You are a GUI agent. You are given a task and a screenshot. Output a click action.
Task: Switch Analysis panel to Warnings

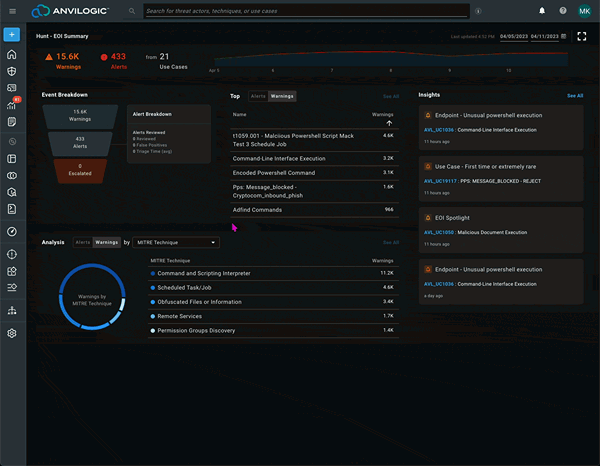click(x=107, y=243)
